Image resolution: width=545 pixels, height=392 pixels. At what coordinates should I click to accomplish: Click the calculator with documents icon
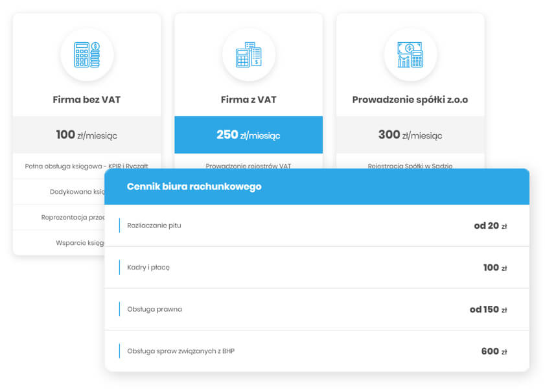248,54
